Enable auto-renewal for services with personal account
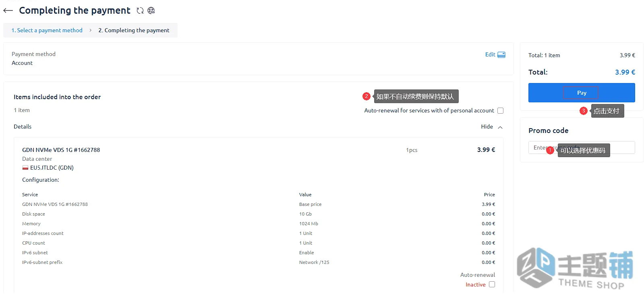This screenshot has height=301, width=644. point(500,110)
